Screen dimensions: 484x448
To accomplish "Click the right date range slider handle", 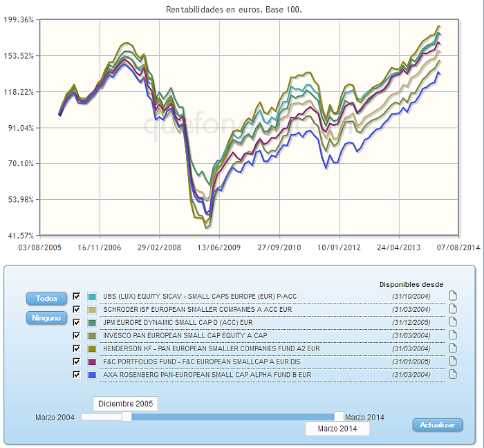I will coord(339,416).
